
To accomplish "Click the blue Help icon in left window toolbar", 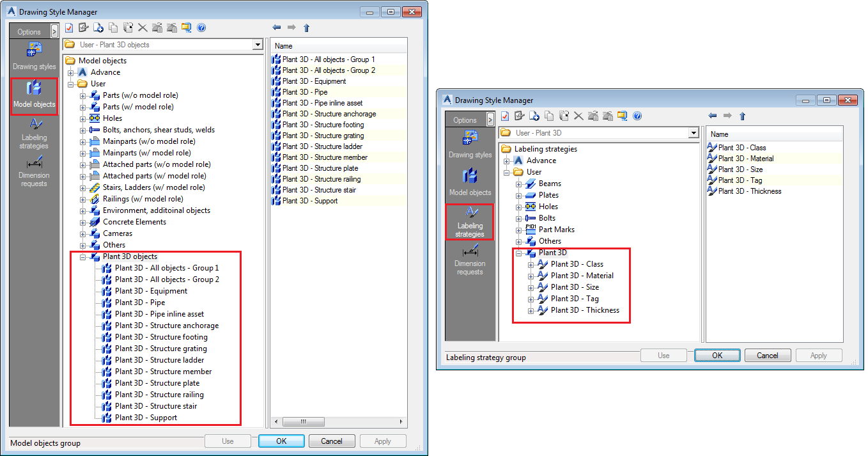I will (x=201, y=28).
